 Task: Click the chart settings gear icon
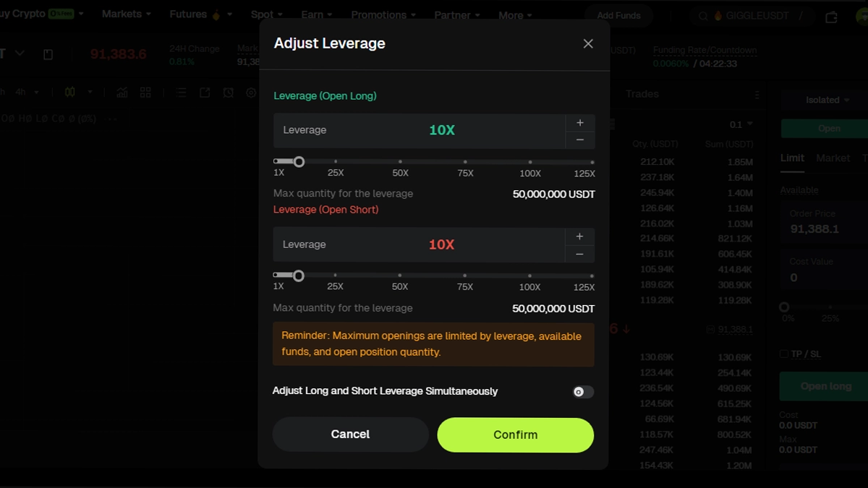tap(251, 93)
